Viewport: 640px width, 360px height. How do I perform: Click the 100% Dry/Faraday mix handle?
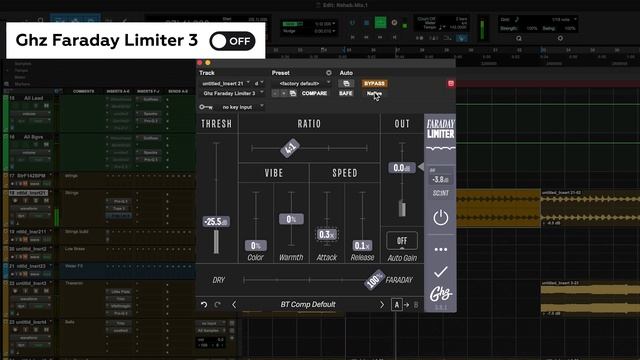point(374,280)
